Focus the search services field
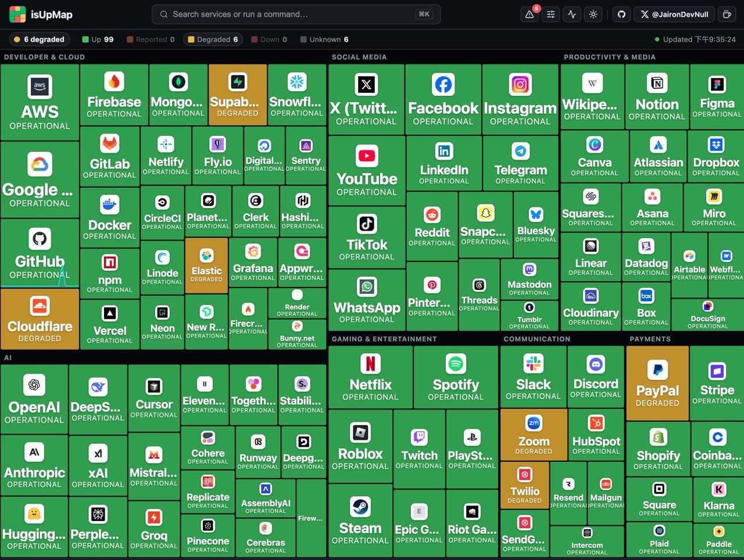Screen dimensions: 744x560 [296, 15]
